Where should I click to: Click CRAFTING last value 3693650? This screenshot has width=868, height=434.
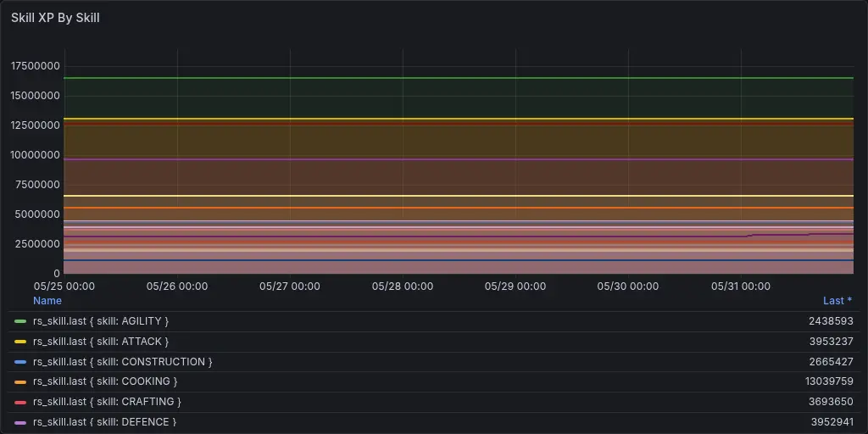[831, 401]
